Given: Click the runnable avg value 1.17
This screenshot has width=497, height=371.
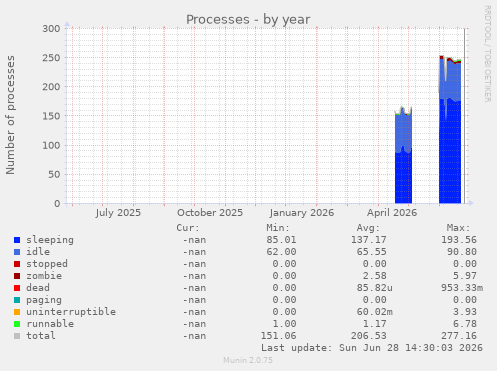Looking at the screenshot, I should click(x=375, y=324).
